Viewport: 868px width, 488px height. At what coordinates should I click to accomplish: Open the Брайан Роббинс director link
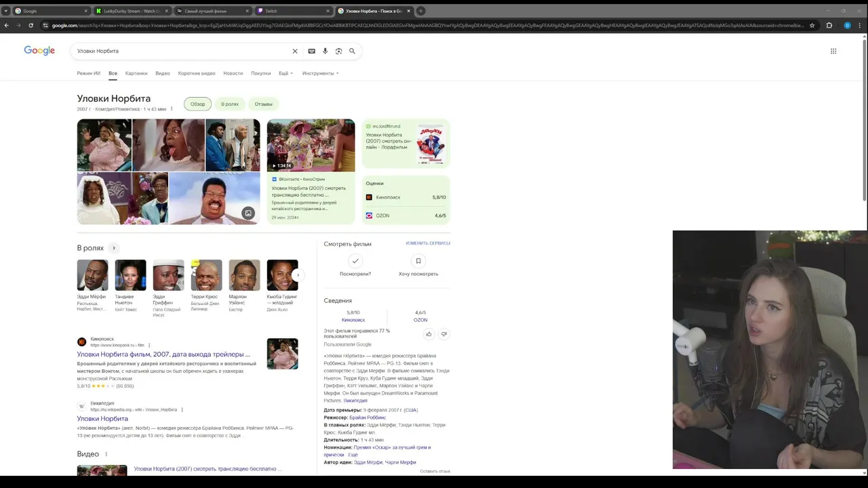coord(368,418)
